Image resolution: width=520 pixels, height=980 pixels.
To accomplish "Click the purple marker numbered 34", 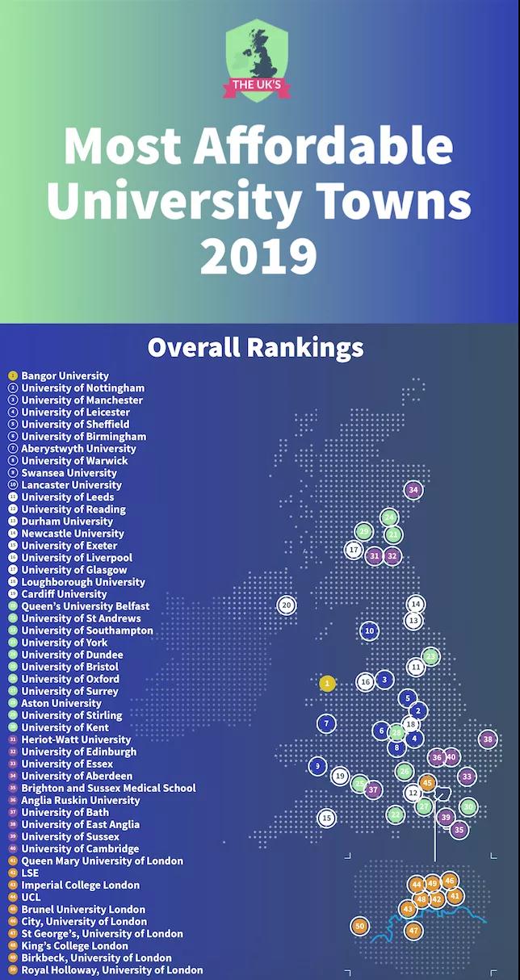I will click(x=413, y=490).
